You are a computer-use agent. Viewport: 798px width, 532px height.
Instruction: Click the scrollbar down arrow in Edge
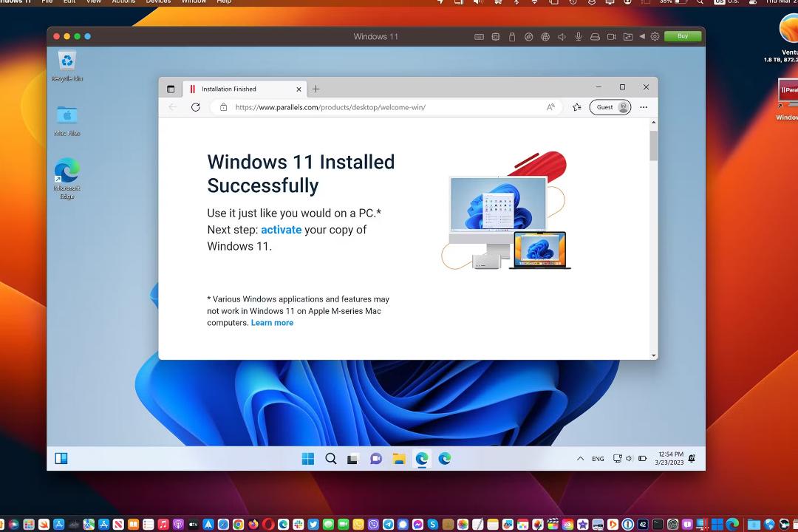pyautogui.click(x=653, y=355)
